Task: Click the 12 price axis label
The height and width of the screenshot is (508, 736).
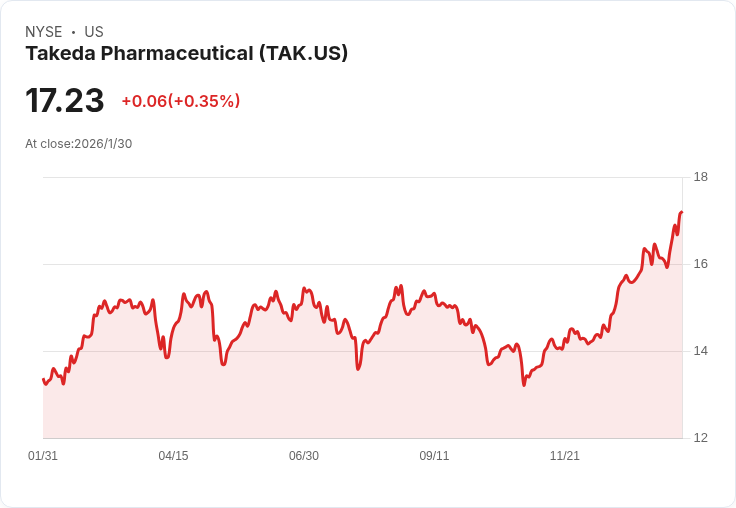Action: pos(700,438)
